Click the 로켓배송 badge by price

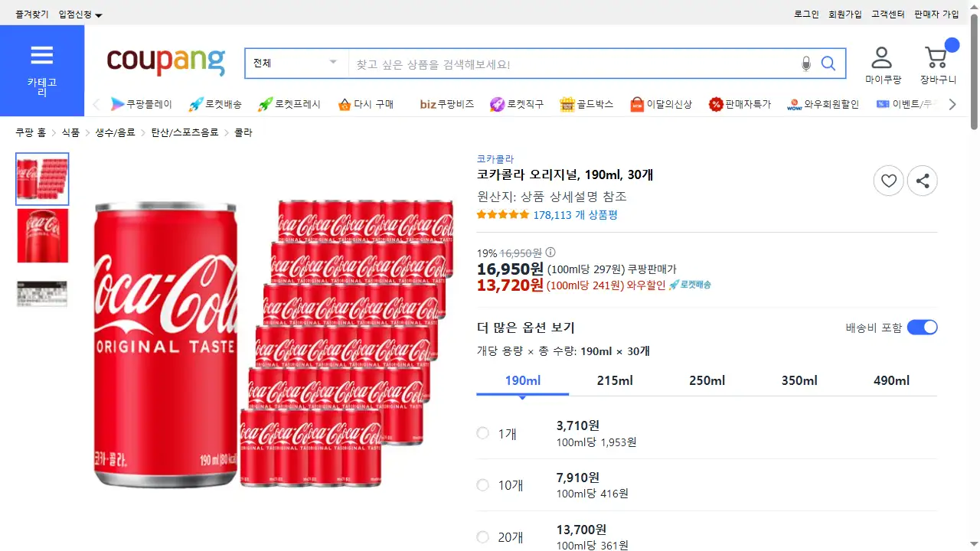690,285
